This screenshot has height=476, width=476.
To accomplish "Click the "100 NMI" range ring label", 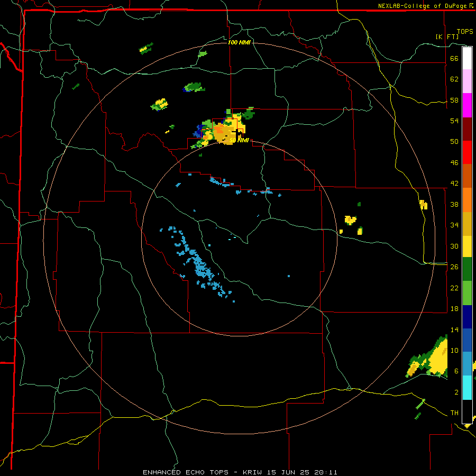I will pyautogui.click(x=239, y=42).
